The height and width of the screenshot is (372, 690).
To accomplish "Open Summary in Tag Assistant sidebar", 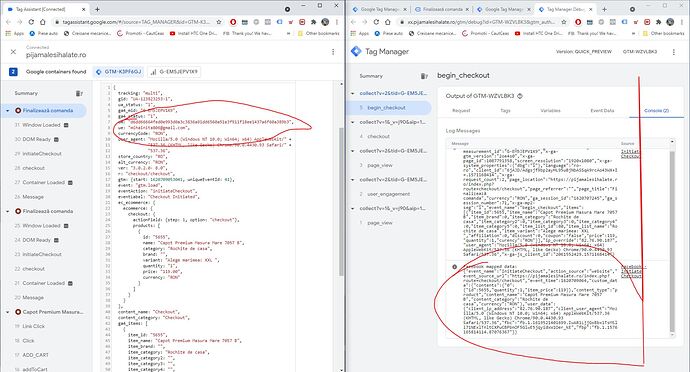I will click(x=26, y=93).
